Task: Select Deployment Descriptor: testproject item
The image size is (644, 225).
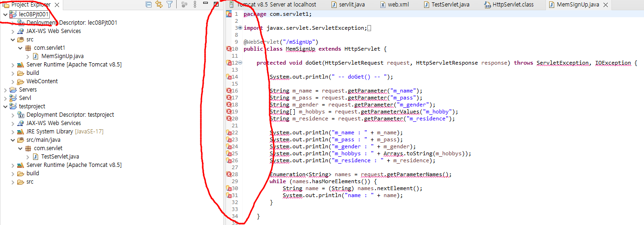Action: point(70,114)
